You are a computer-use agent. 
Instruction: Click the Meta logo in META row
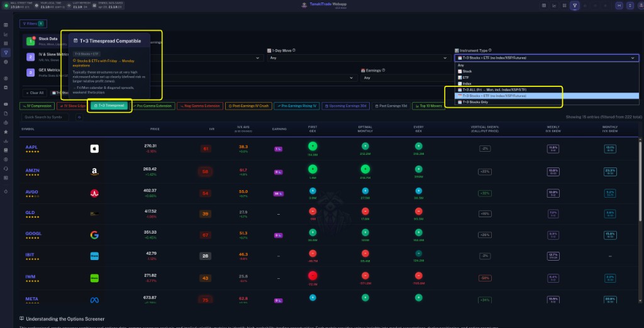click(x=94, y=300)
